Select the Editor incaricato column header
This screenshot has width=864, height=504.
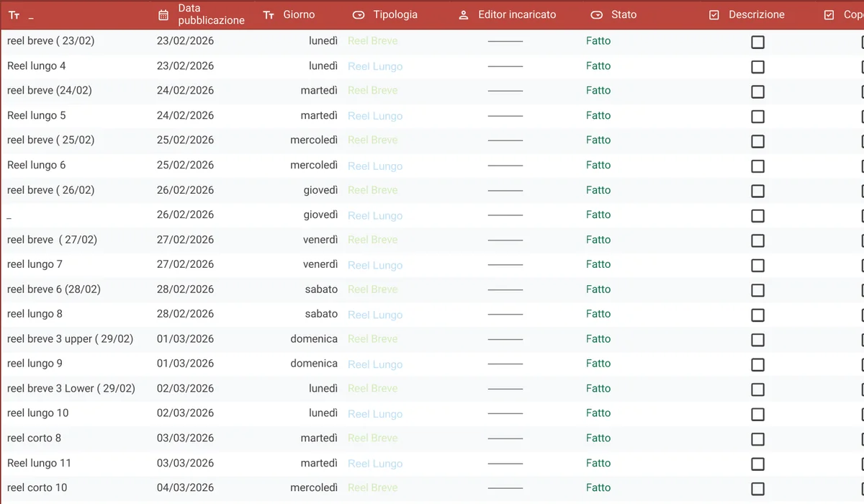(x=517, y=14)
